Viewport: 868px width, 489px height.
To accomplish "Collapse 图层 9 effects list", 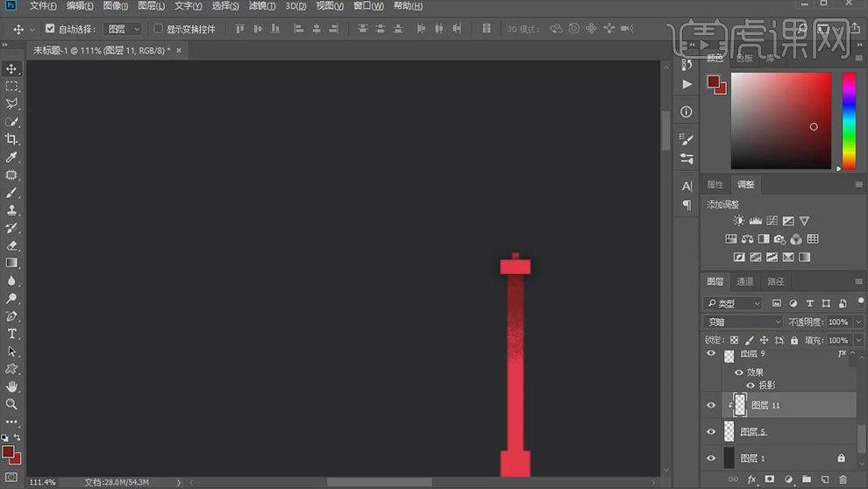I will (x=852, y=353).
